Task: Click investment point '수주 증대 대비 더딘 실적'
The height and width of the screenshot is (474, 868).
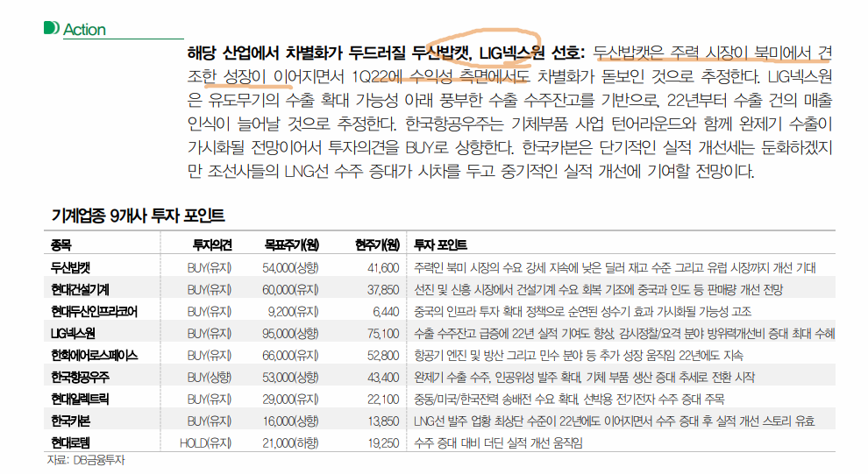Action: [498, 442]
